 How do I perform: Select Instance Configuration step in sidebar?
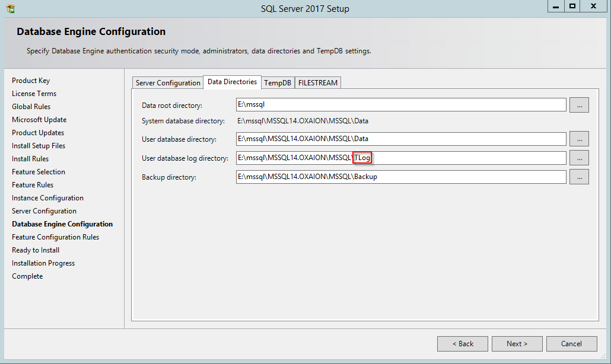click(47, 198)
